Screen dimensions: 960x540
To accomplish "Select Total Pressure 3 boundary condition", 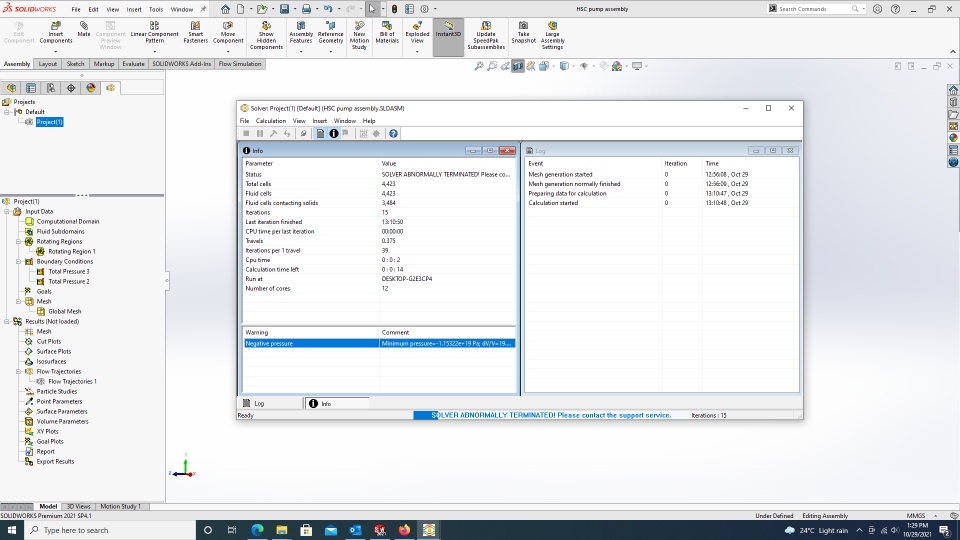I will 69,271.
